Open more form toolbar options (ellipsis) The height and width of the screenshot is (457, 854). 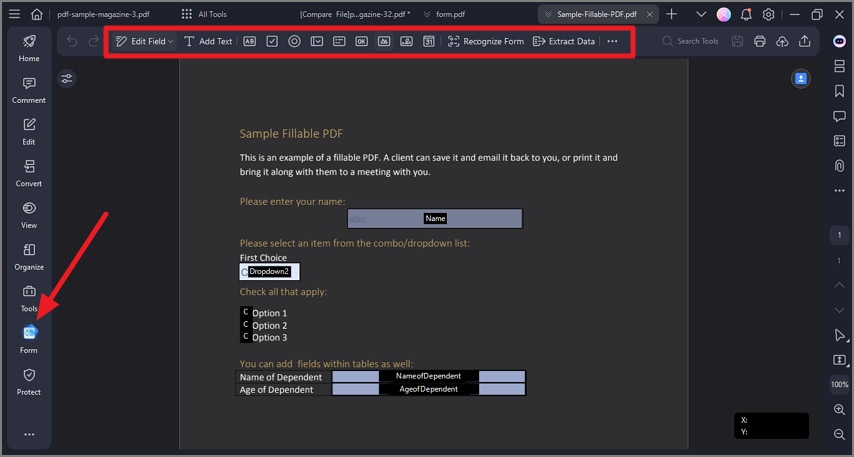[x=612, y=41]
